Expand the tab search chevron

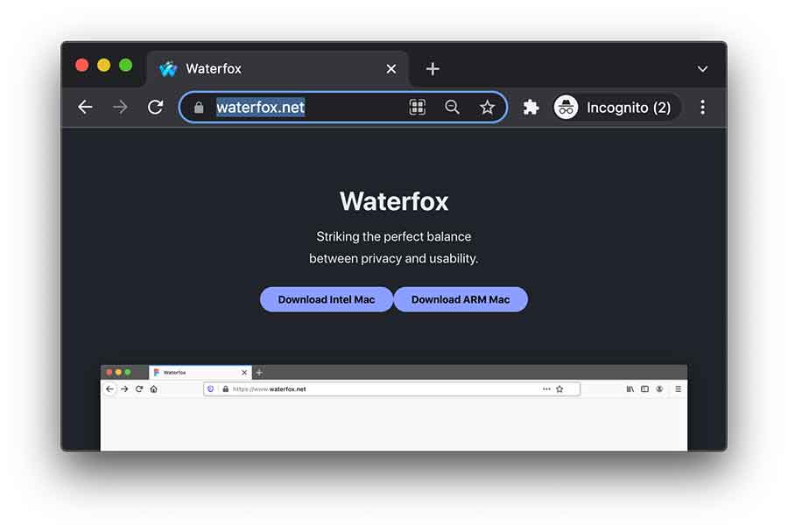(702, 68)
